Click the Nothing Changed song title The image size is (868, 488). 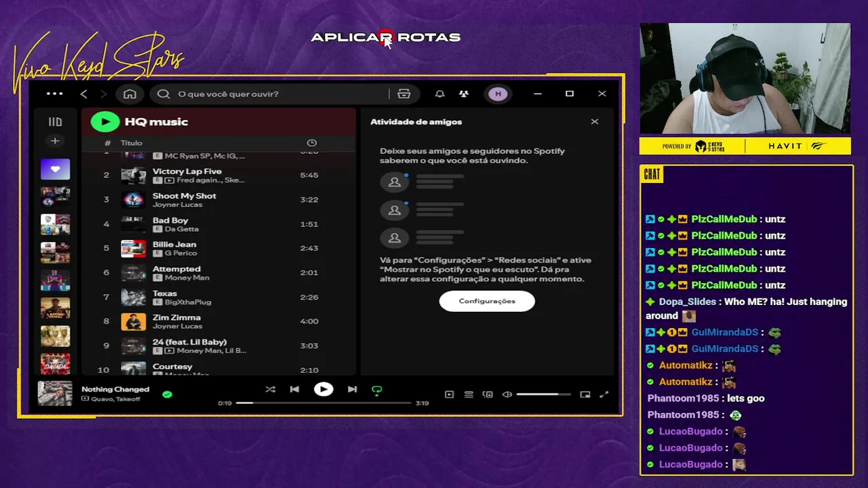[115, 389]
